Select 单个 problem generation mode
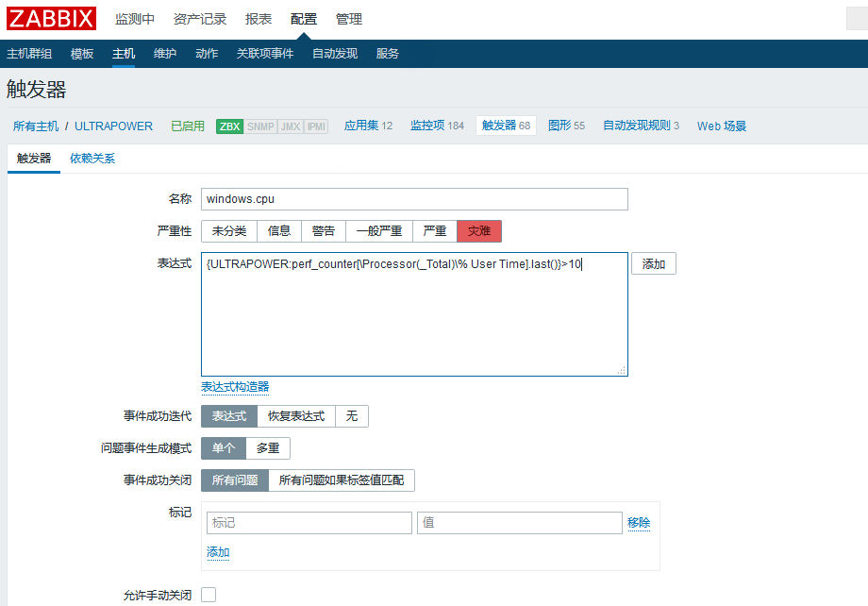This screenshot has width=868, height=606. point(224,448)
